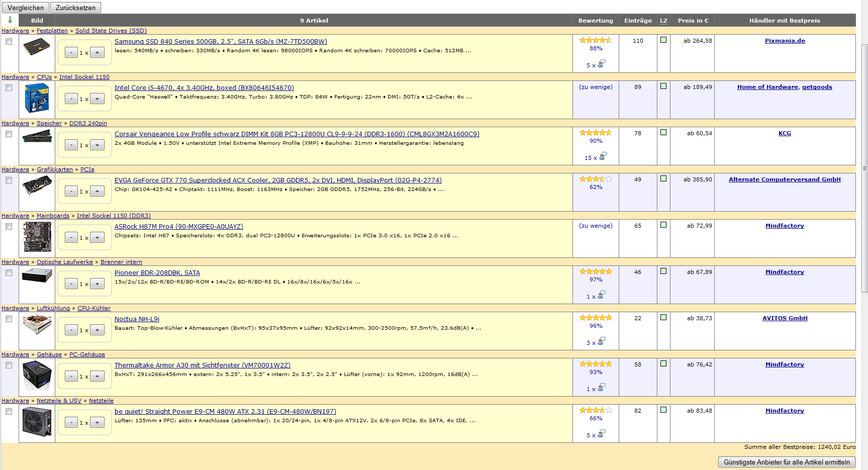This screenshot has width=868, height=470.
Task: Tick the checkbox for Samsung SSD 840 Series
Action: pyautogui.click(x=9, y=42)
